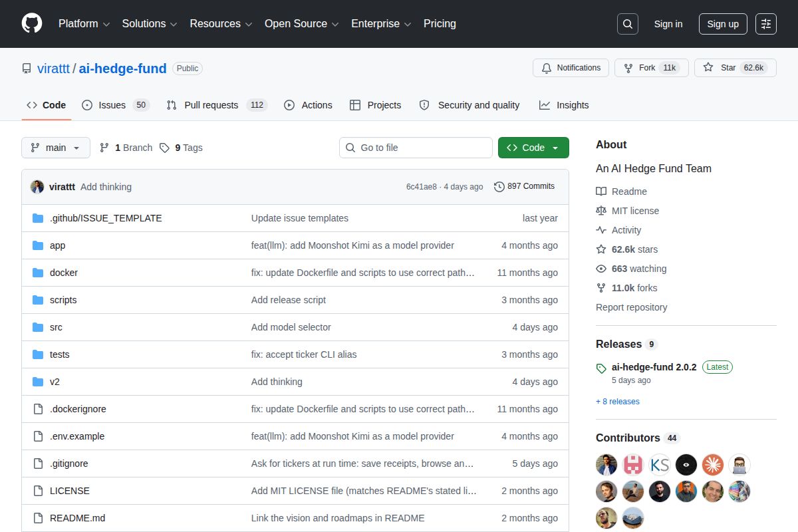Expand the Enterprise dropdown
This screenshot has height=532, width=798.
click(x=381, y=24)
